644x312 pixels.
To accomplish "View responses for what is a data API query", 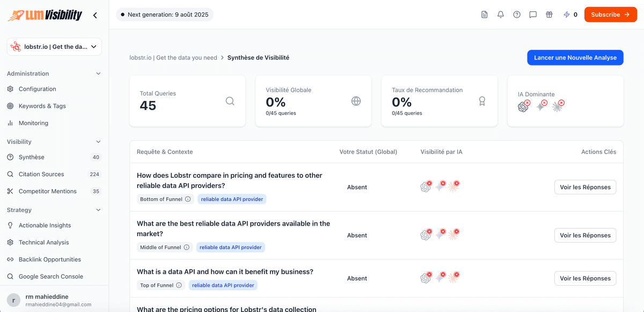I will (x=585, y=278).
